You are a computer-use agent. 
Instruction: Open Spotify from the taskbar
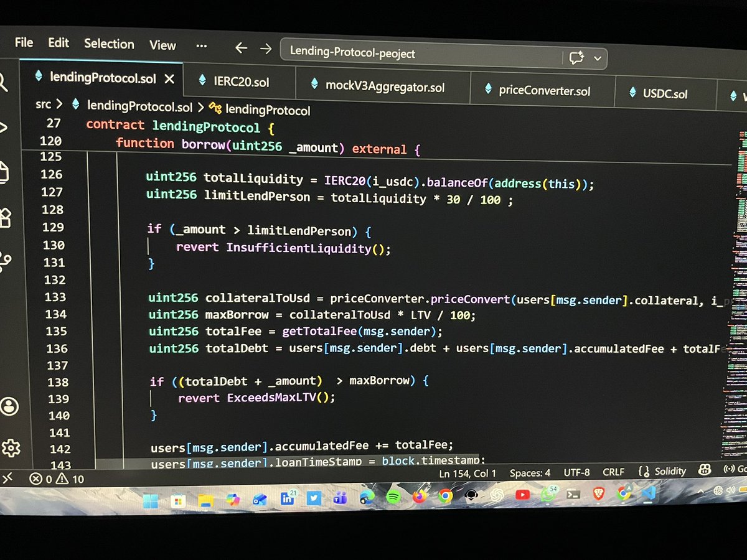[x=393, y=497]
